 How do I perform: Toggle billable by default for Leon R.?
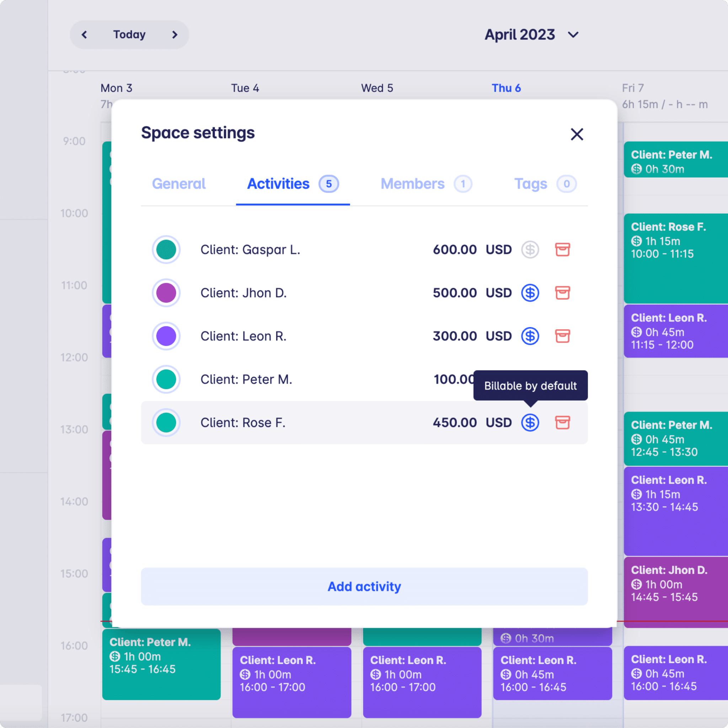pos(530,336)
